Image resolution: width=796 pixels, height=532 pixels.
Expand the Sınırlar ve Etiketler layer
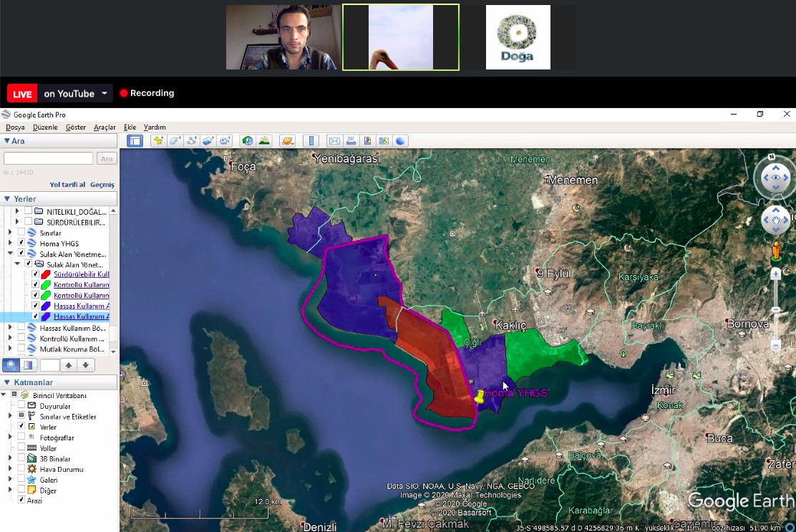tap(10, 417)
